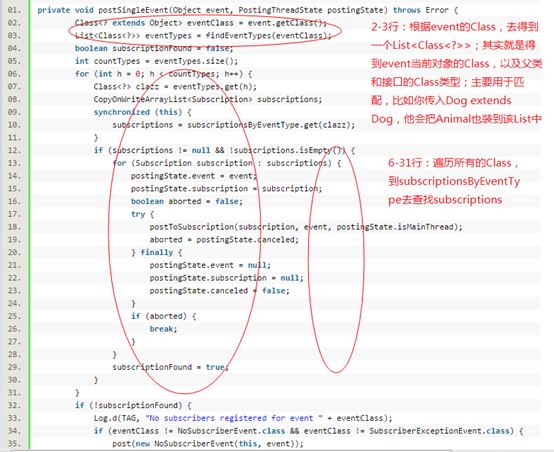The height and width of the screenshot is (452, 554).
Task: Click 'boolean subscriptionFound = false;' line
Action: (154, 48)
